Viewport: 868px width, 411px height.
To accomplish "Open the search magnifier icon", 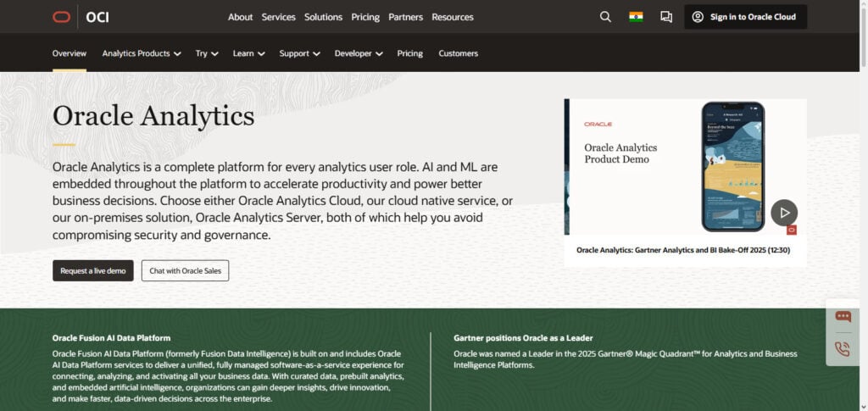I will click(x=605, y=17).
